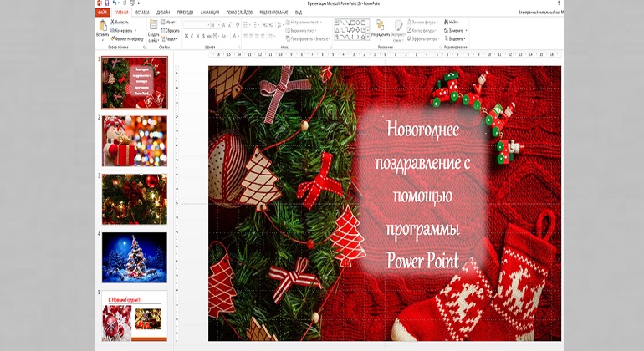Select the oval shape in gallery
Viewport: 644px width, 351px height.
pyautogui.click(x=358, y=23)
